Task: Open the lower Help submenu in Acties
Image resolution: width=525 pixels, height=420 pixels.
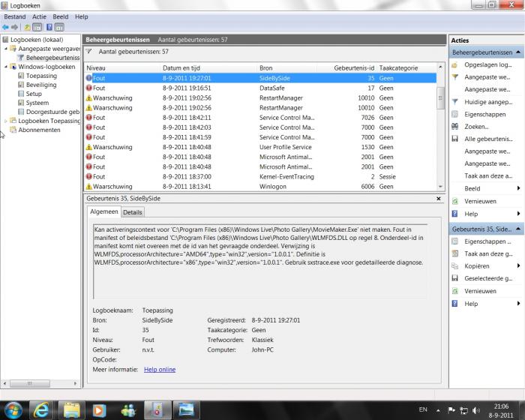Action: 486,304
